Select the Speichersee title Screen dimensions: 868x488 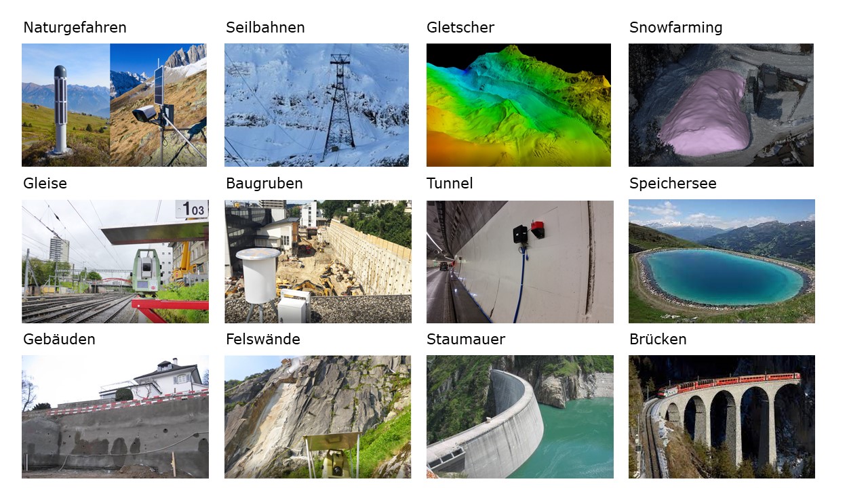tap(673, 184)
